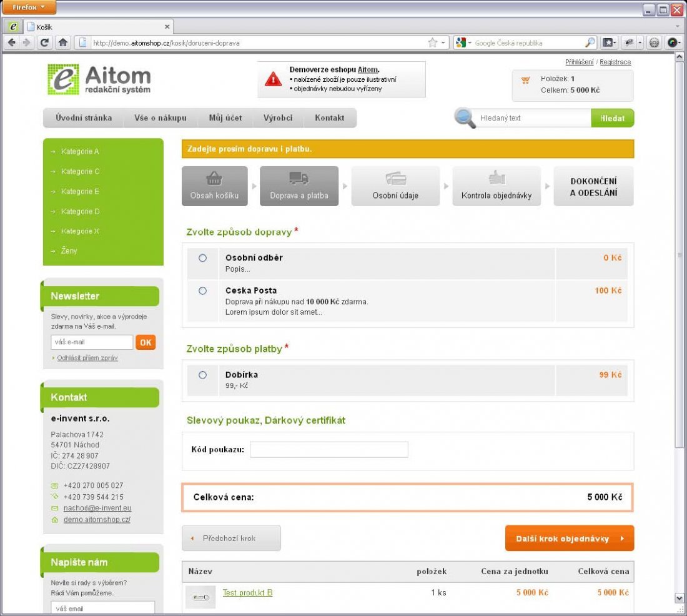687x616 pixels.
Task: Click the Obsah košíku basket step icon
Action: [x=214, y=179]
